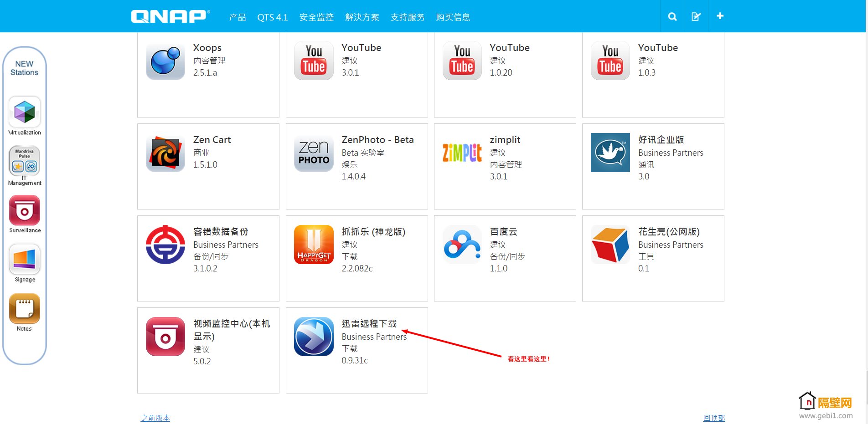Open the Surveillance sidebar icon
Viewport: 868px width, 424px height.
point(25,210)
